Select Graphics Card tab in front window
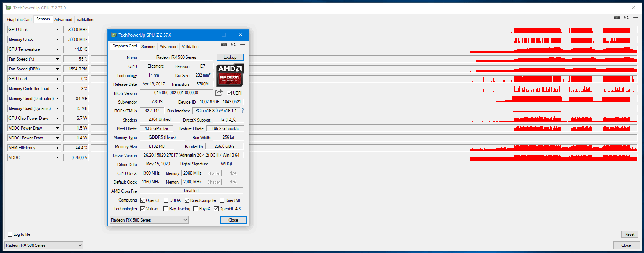The width and height of the screenshot is (644, 253). click(x=125, y=46)
